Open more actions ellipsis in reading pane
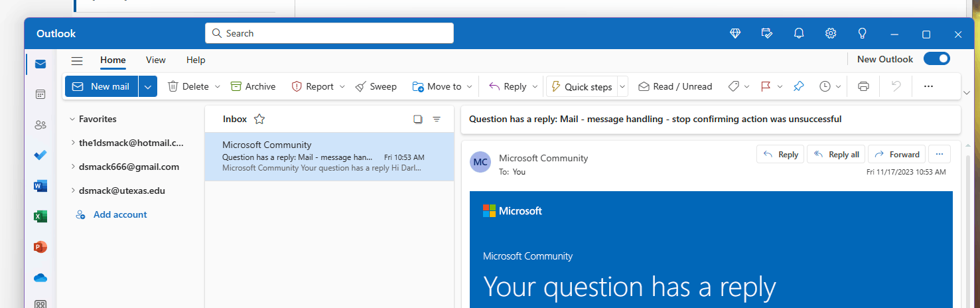980x308 pixels. click(x=939, y=154)
